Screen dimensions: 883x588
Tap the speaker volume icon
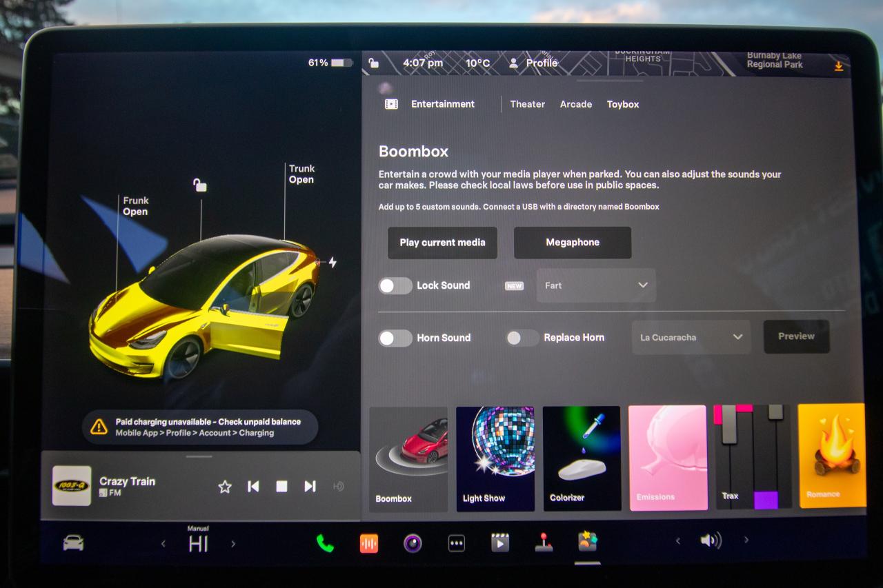[711, 540]
